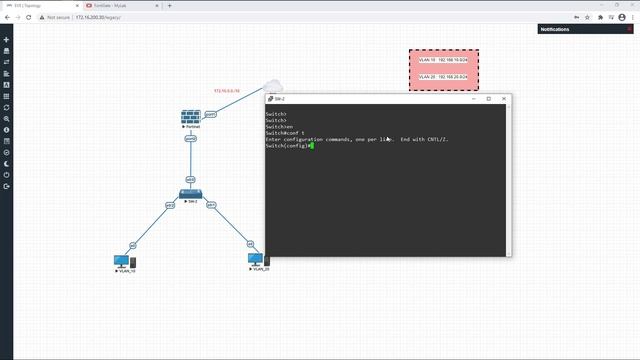Viewport: 640px width, 360px height.
Task: Reload the current page
Action: pyautogui.click(x=29, y=18)
